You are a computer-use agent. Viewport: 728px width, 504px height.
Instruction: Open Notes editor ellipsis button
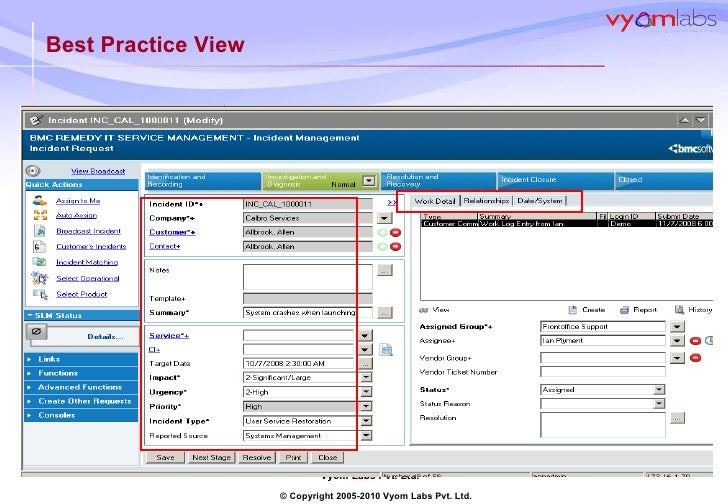[x=385, y=270]
